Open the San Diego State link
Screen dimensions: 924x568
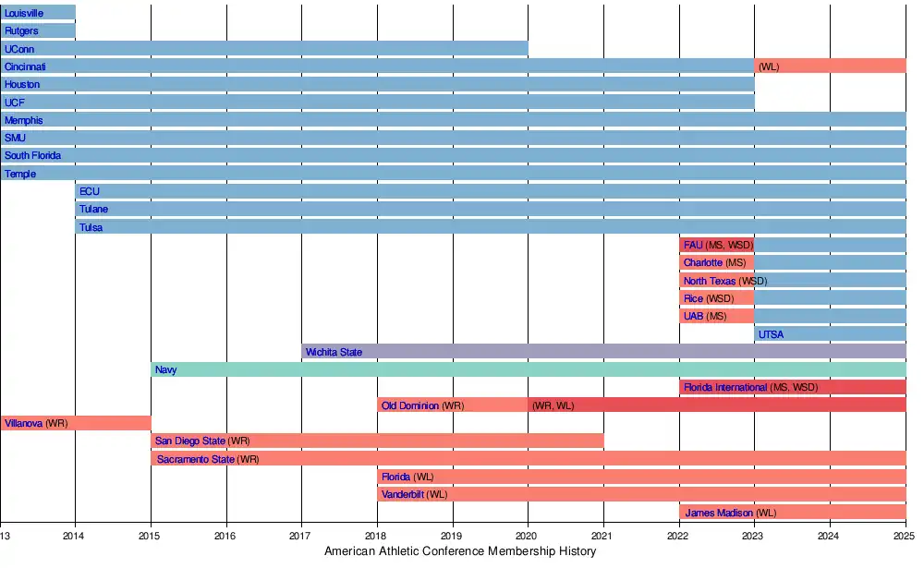tap(190, 441)
